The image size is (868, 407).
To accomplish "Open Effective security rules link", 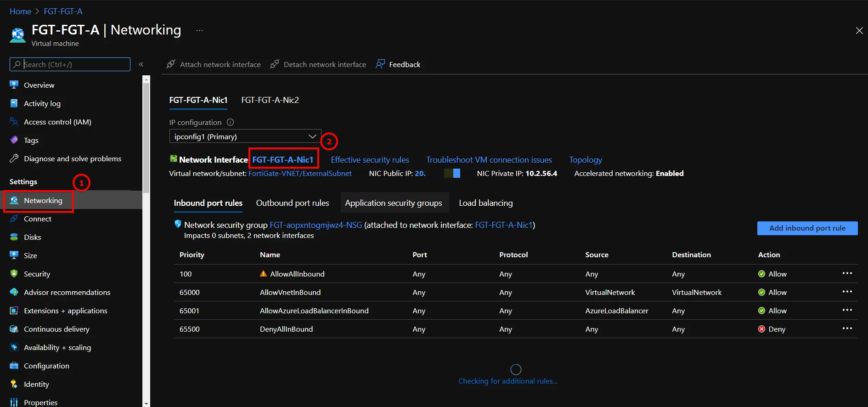I will 370,160.
